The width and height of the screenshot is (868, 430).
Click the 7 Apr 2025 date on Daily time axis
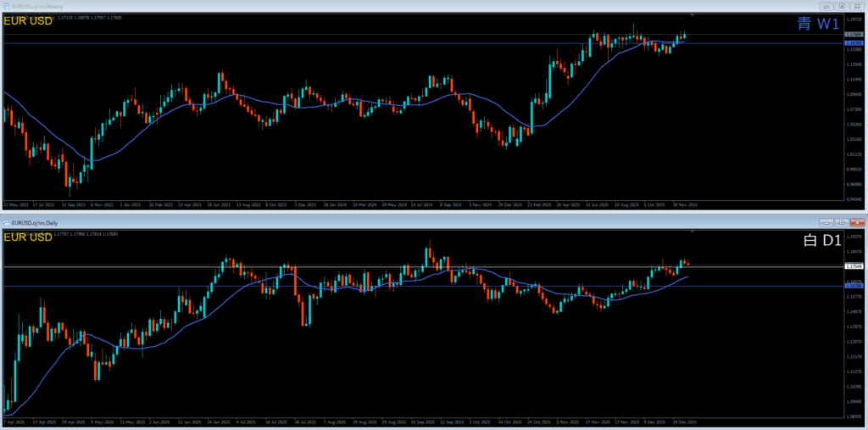pyautogui.click(x=15, y=422)
